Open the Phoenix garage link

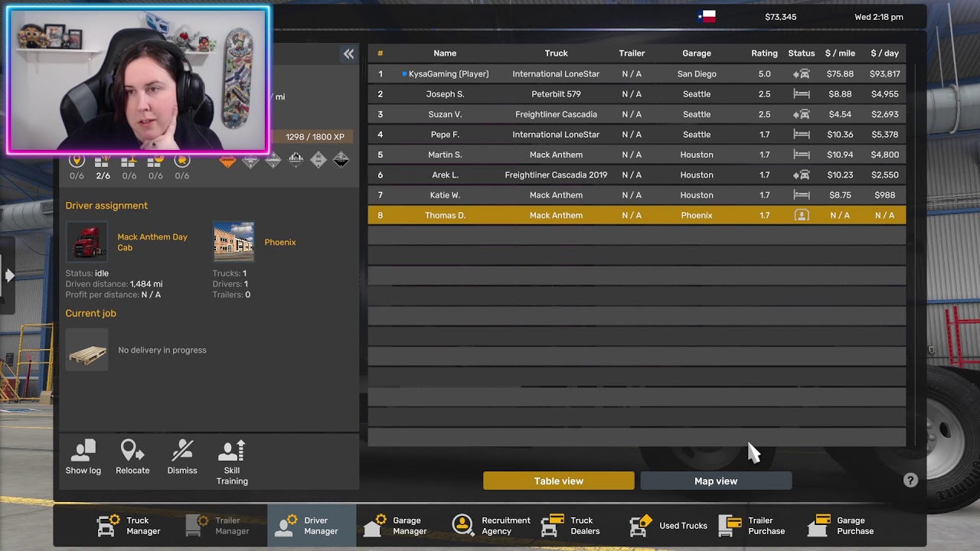[280, 242]
